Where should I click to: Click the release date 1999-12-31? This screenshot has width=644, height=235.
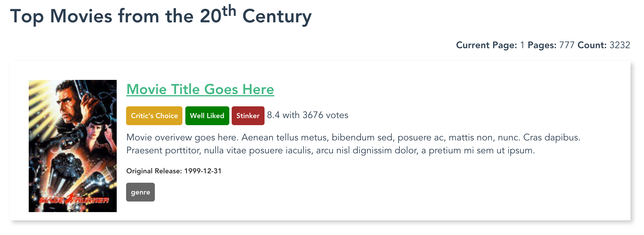pos(203,171)
